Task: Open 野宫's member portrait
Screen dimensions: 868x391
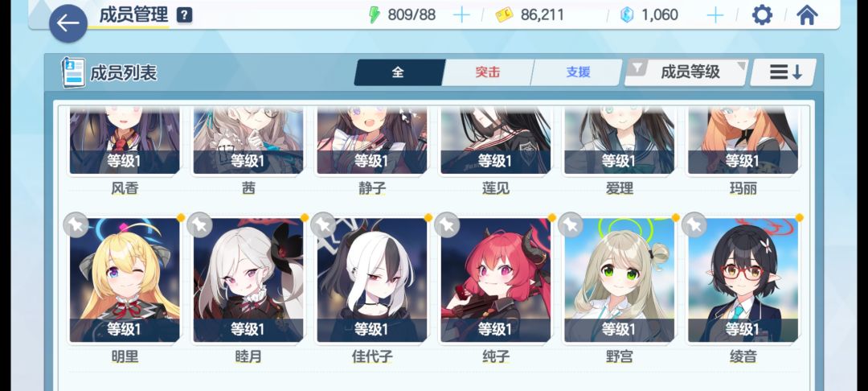Action: pyautogui.click(x=619, y=280)
